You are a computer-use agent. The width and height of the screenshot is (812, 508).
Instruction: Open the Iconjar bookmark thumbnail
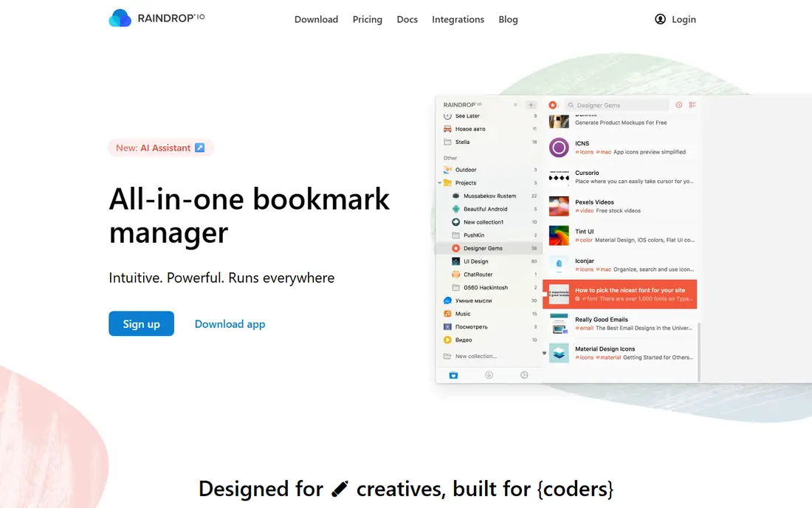pos(559,264)
